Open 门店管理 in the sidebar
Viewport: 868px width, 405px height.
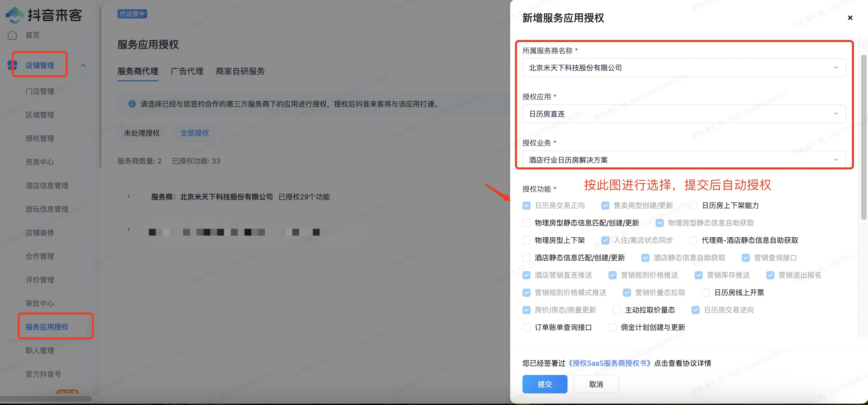[40, 92]
